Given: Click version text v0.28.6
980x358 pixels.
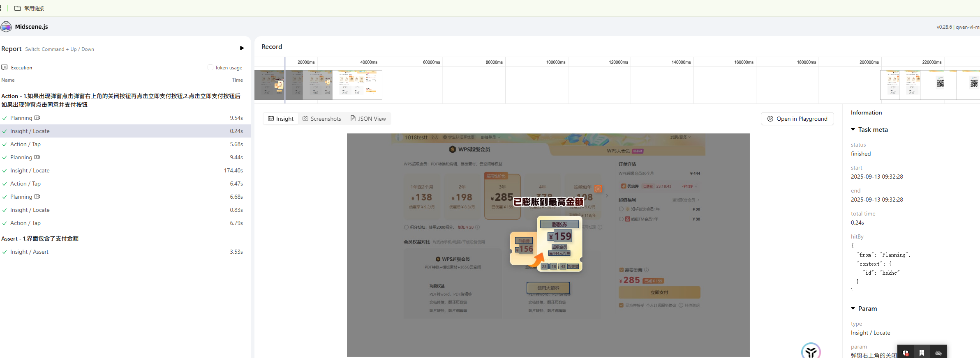Looking at the screenshot, I should (944, 27).
